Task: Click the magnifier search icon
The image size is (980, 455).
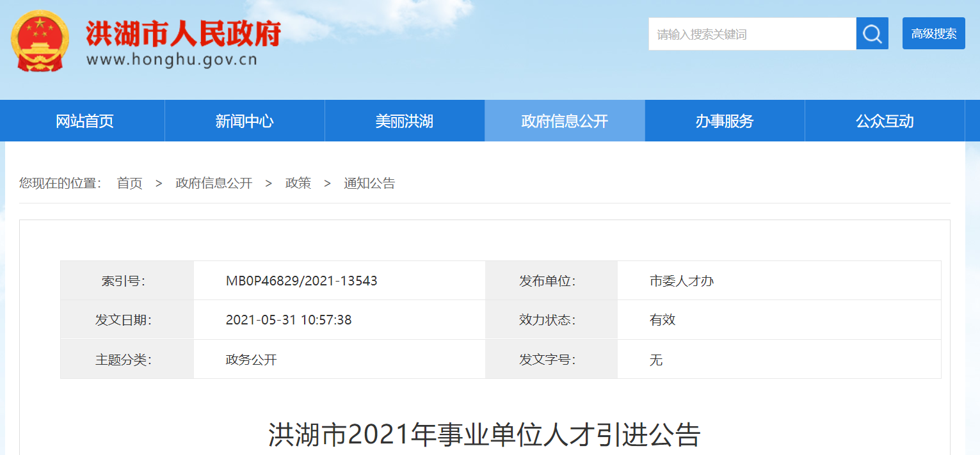Action: coord(872,34)
